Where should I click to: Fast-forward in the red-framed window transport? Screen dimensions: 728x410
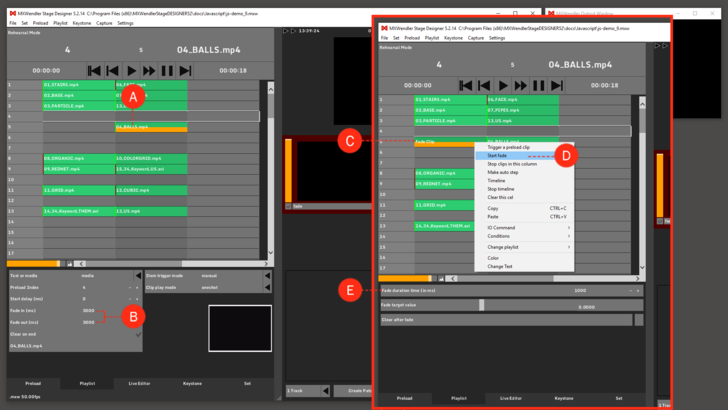(x=520, y=85)
